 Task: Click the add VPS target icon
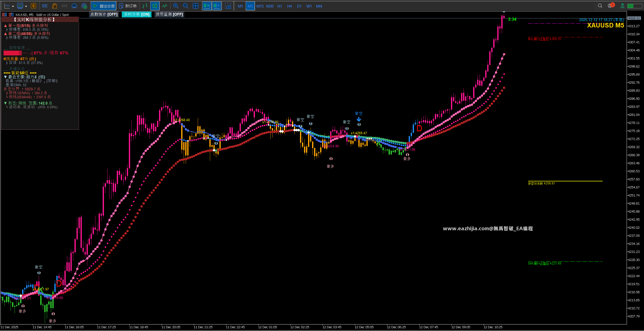(84, 6)
